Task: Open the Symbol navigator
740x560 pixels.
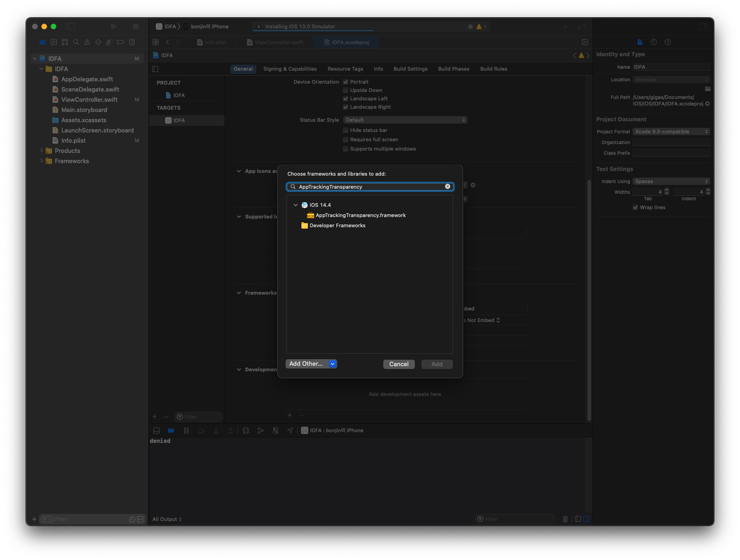Action: 65,42
